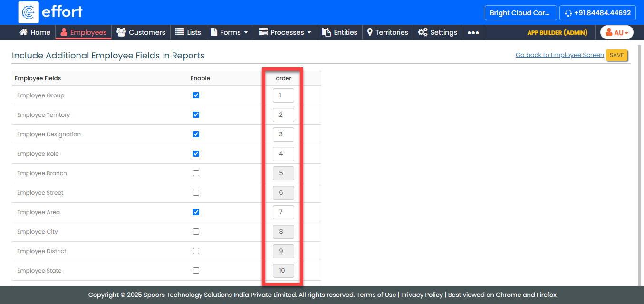Open the Employees tab
644x304 pixels.
[84, 32]
